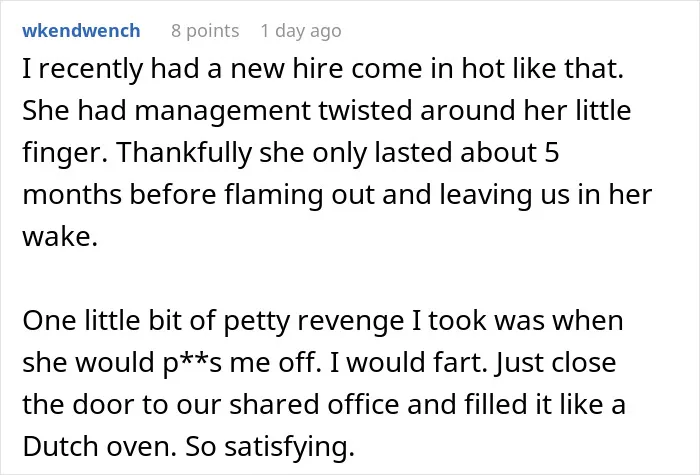Click the word revenge in second paragraph
The height and width of the screenshot is (475, 700).
click(x=350, y=321)
